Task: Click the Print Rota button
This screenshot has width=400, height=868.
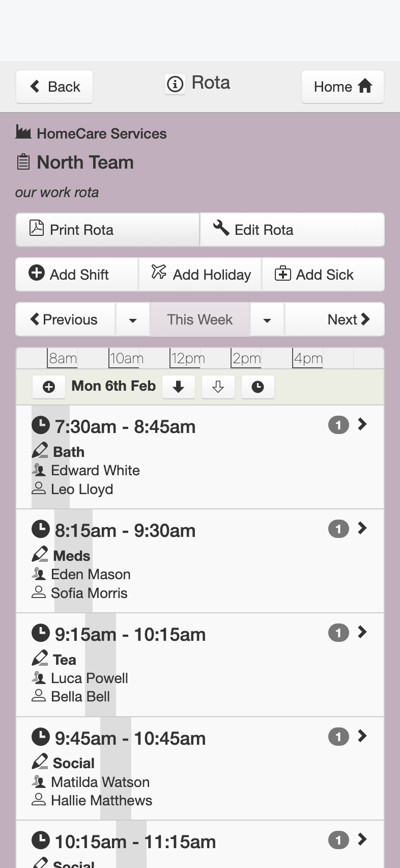Action: tap(107, 230)
